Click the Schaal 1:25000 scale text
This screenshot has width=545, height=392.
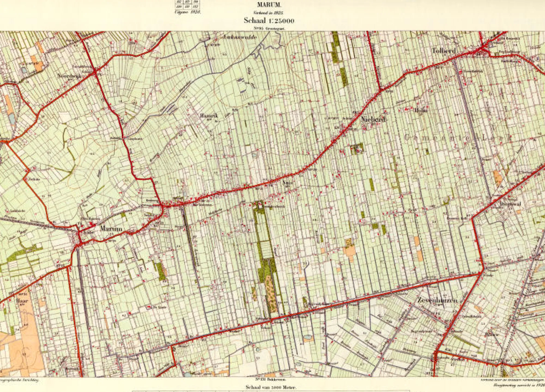[269, 20]
